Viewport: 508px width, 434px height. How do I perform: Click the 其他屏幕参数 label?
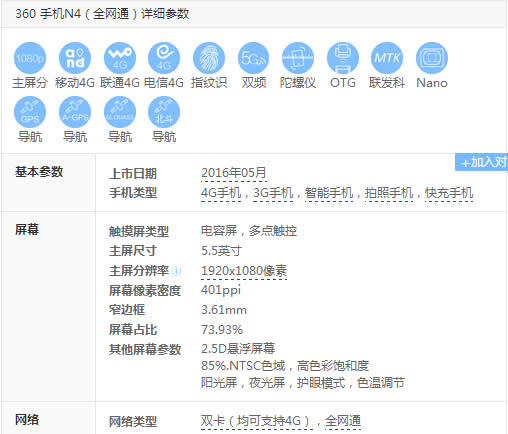click(145, 350)
